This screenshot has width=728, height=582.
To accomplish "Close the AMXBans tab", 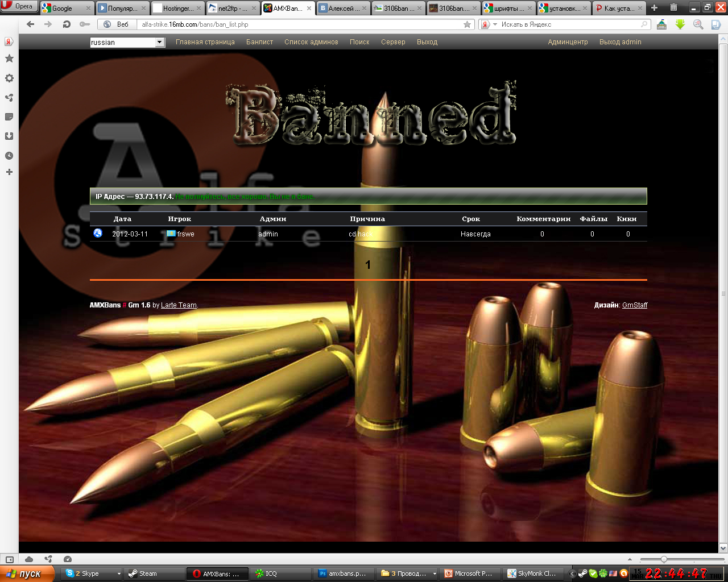I will coord(309,9).
